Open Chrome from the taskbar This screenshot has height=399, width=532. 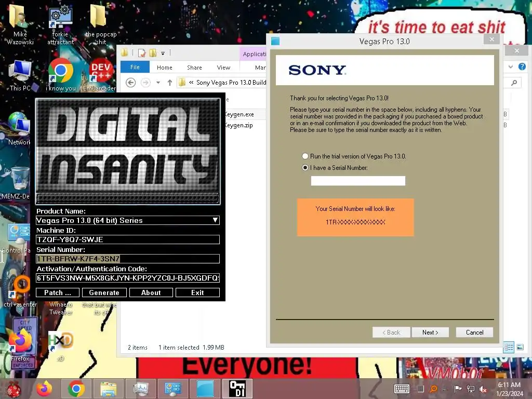point(76,389)
